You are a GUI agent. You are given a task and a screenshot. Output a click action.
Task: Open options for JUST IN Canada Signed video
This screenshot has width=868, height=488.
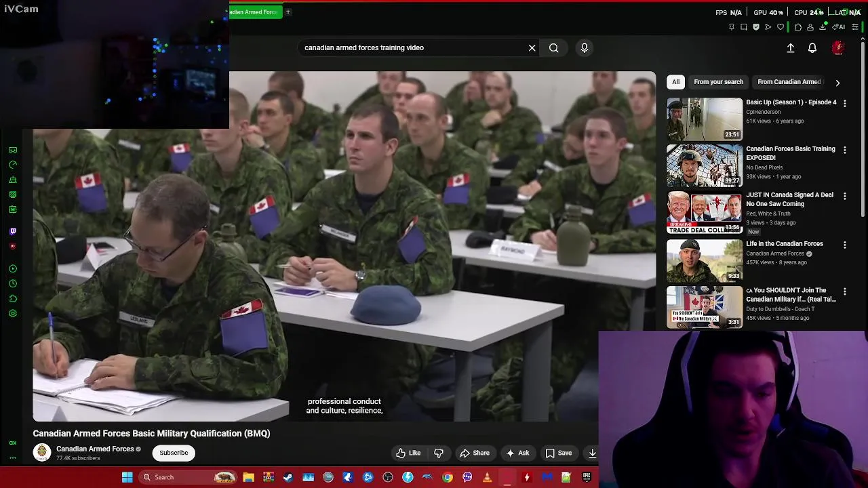(x=845, y=196)
